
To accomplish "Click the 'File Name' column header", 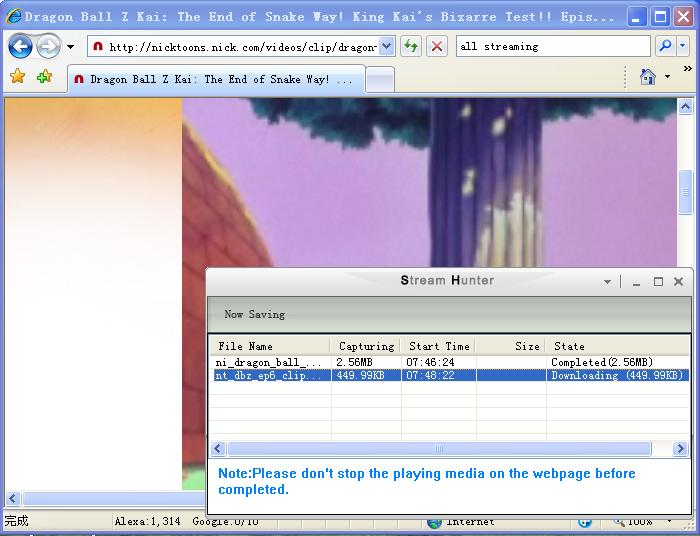I will click(x=270, y=346).
